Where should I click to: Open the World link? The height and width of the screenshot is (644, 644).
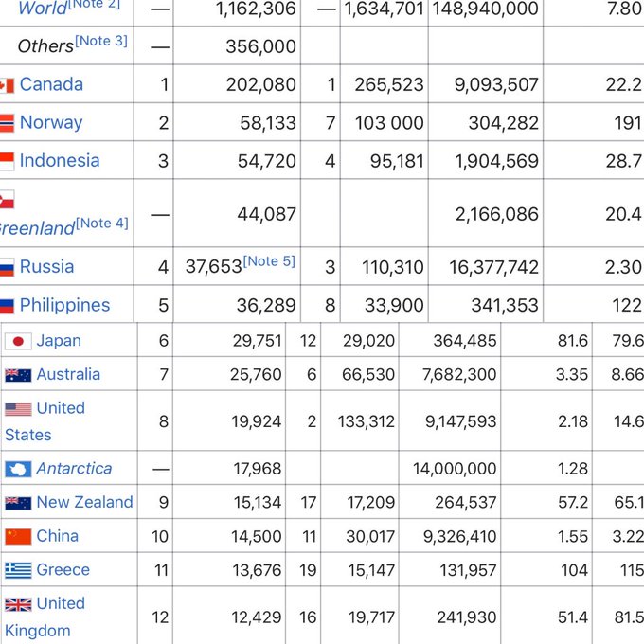point(43,9)
